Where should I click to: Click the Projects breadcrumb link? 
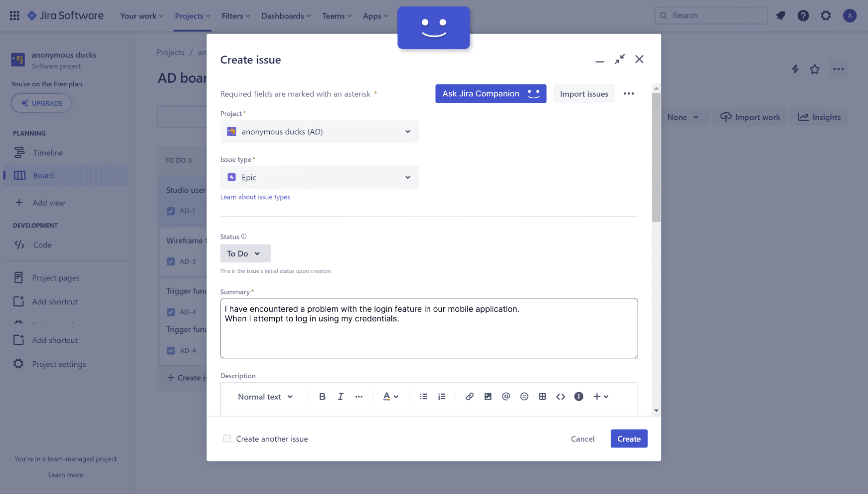171,52
